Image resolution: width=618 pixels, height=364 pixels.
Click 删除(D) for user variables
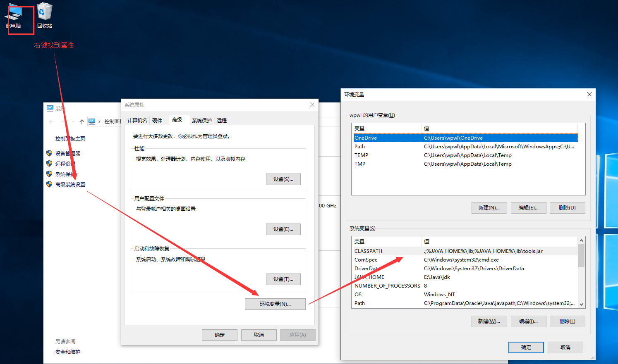(x=567, y=207)
